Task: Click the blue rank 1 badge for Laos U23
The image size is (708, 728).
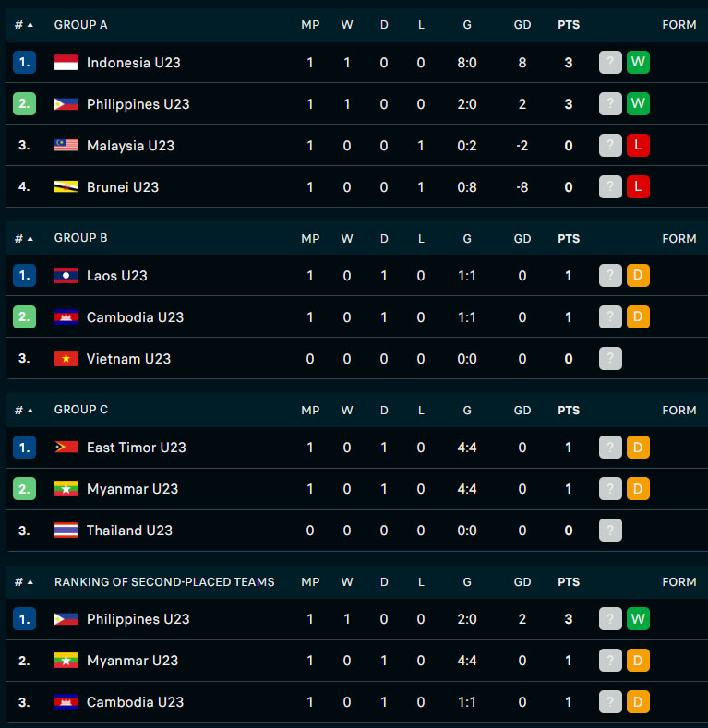Action: pyautogui.click(x=25, y=275)
